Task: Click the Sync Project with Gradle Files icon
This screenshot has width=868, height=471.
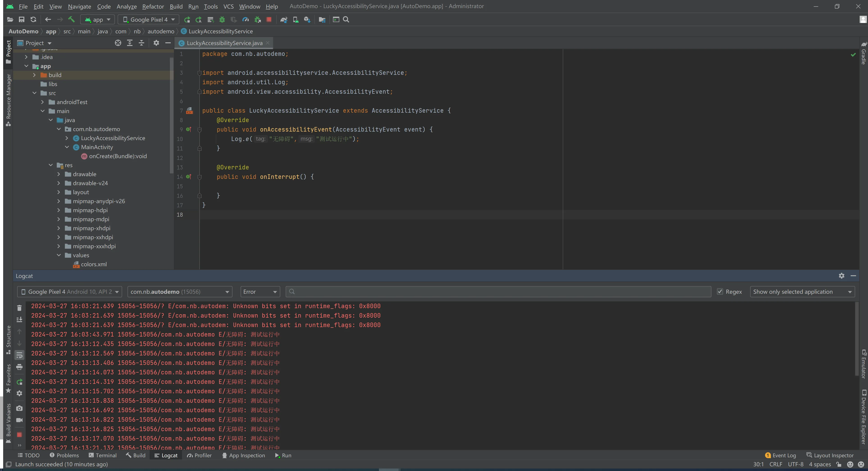Action: click(284, 20)
